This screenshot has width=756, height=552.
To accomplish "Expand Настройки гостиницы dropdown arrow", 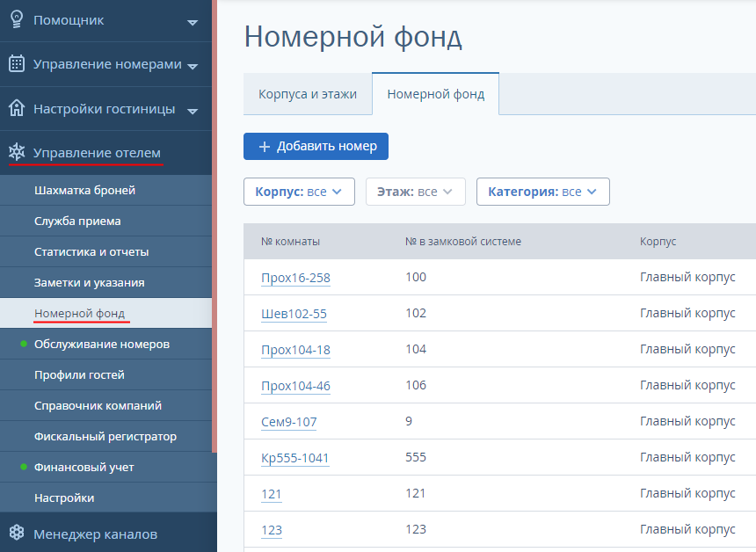I will 193,112.
